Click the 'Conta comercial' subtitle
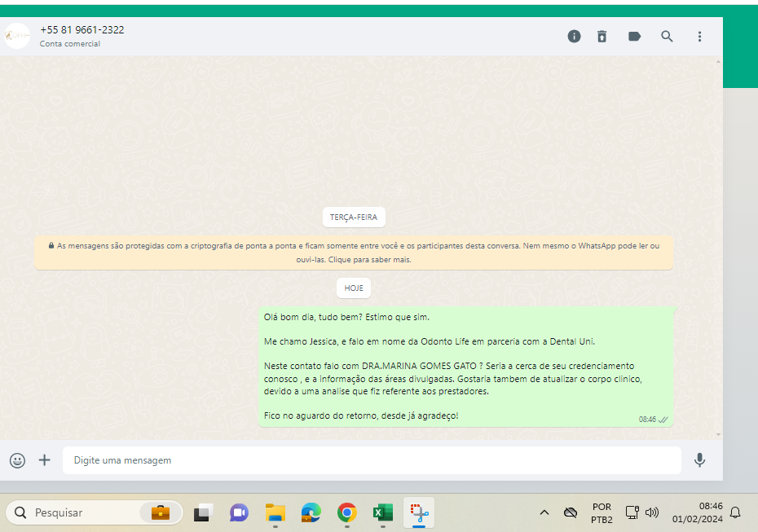Image resolution: width=758 pixels, height=532 pixels. 69,43
